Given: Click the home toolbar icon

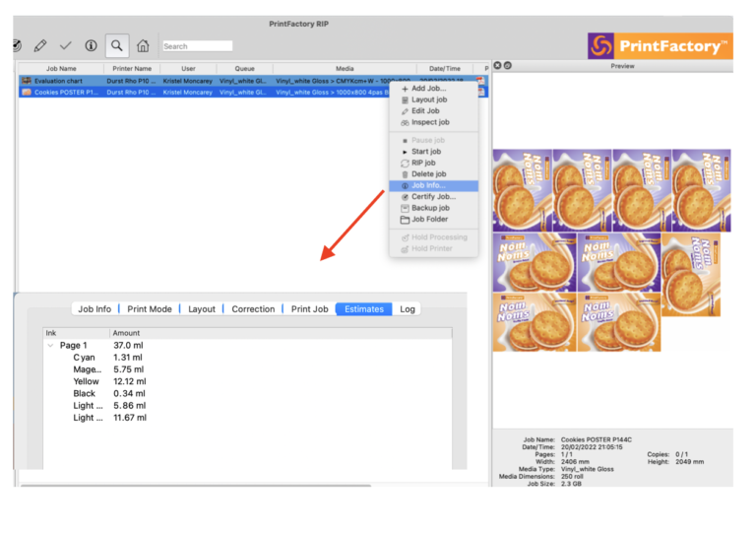Looking at the screenshot, I should tap(143, 46).
